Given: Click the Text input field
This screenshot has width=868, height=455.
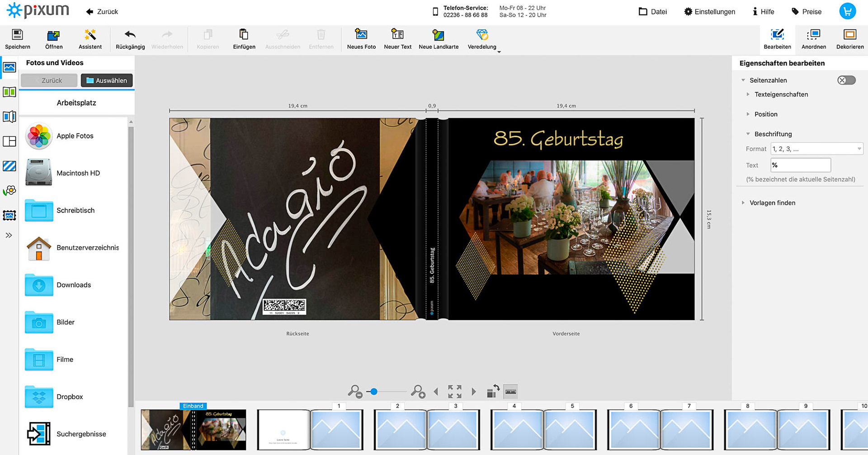Looking at the screenshot, I should (801, 165).
